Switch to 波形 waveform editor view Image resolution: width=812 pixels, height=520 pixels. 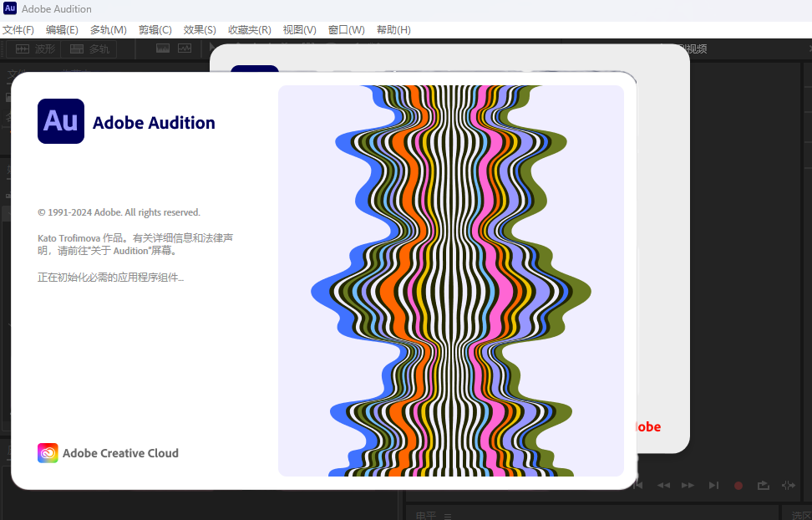point(36,48)
